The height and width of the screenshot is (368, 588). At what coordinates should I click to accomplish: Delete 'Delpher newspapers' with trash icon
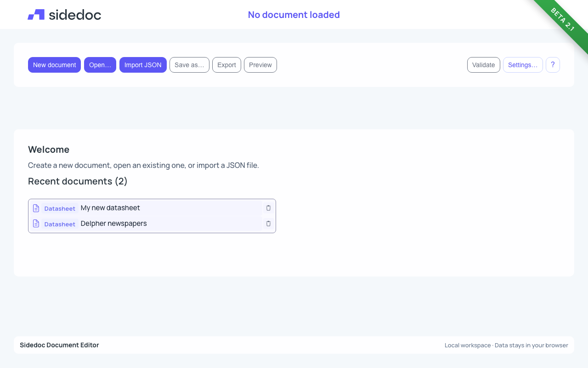[268, 224]
